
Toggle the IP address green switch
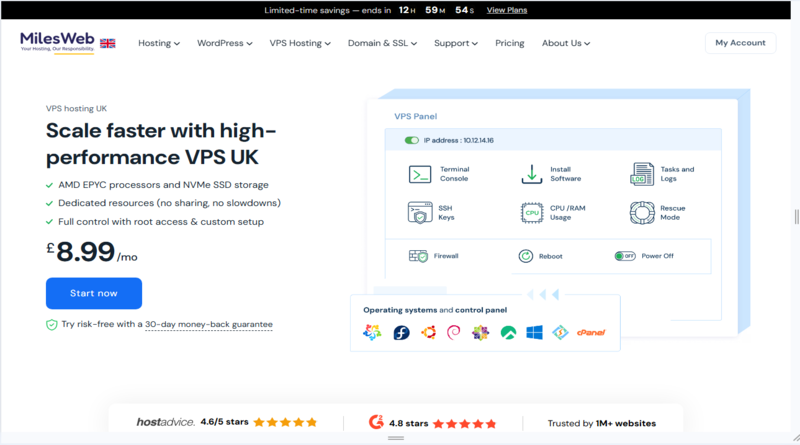click(x=412, y=140)
